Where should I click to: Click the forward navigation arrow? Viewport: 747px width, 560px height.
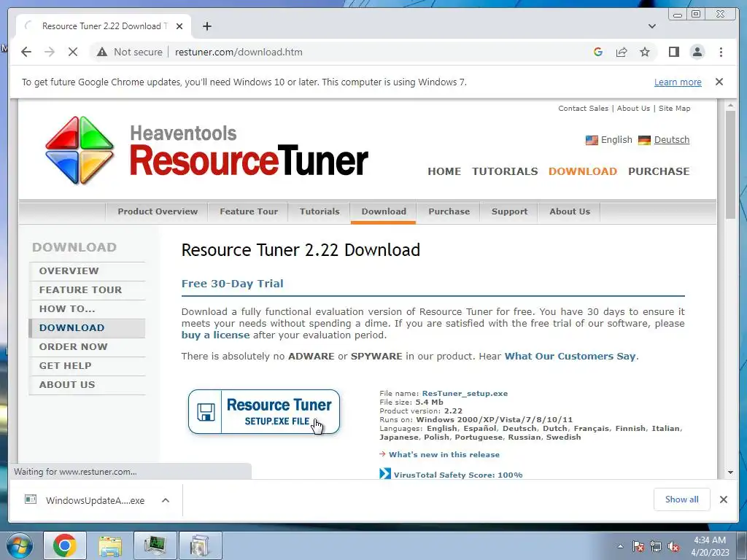click(x=50, y=52)
